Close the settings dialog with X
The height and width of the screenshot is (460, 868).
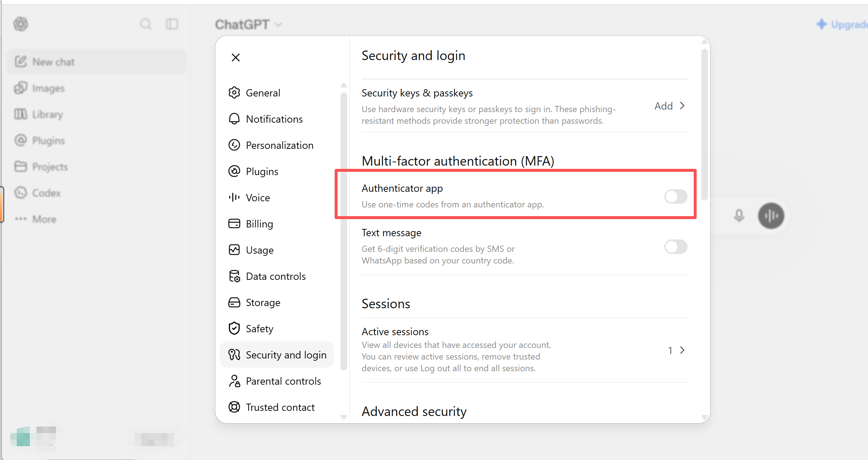coord(236,57)
